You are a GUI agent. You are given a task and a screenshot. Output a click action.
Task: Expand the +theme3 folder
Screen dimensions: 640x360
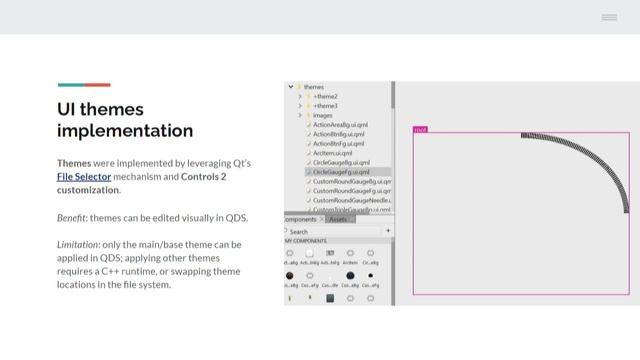(300, 106)
